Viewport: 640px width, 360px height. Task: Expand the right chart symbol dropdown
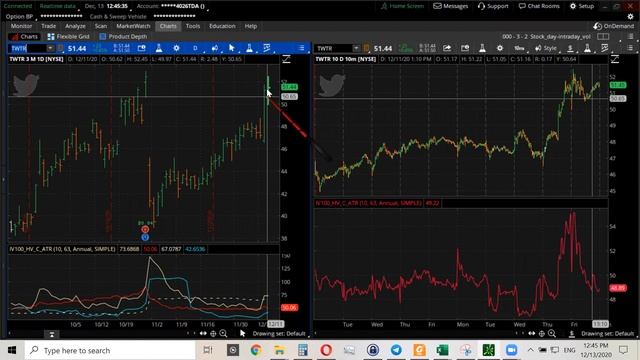click(x=356, y=48)
